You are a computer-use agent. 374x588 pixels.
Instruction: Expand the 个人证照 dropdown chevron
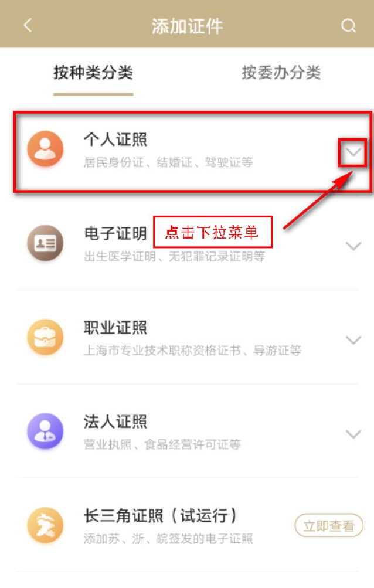[x=353, y=152]
